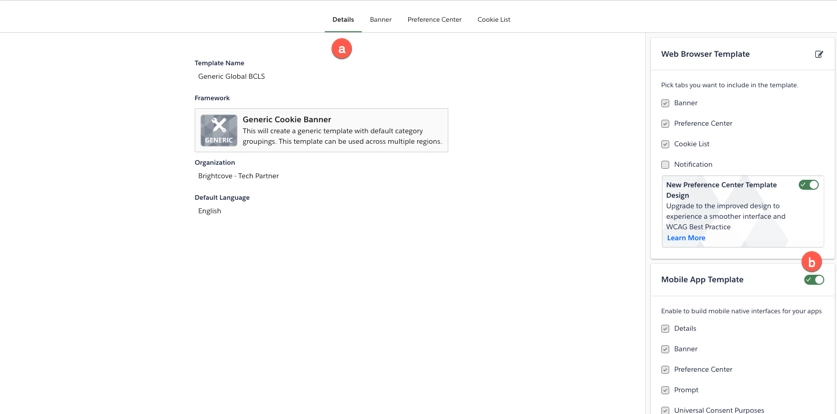Uncheck the Banner checkbox under Web Browser Template
The width and height of the screenshot is (837, 414).
click(x=665, y=103)
